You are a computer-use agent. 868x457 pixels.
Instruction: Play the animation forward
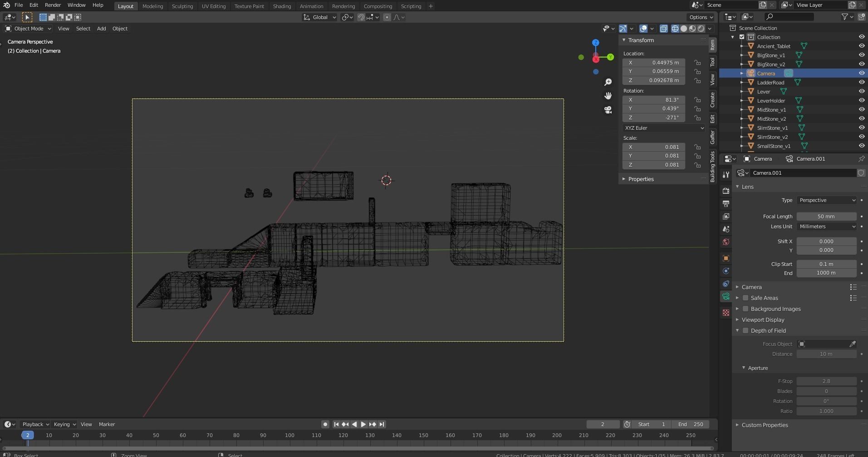pos(363,424)
